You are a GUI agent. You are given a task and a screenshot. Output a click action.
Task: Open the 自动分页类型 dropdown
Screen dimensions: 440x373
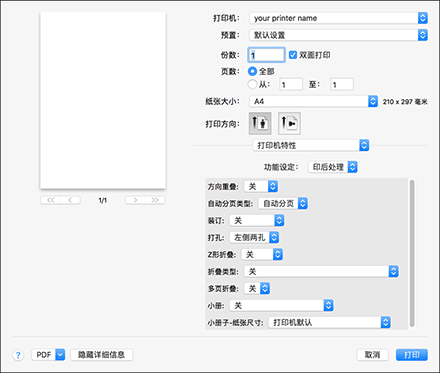pos(283,203)
